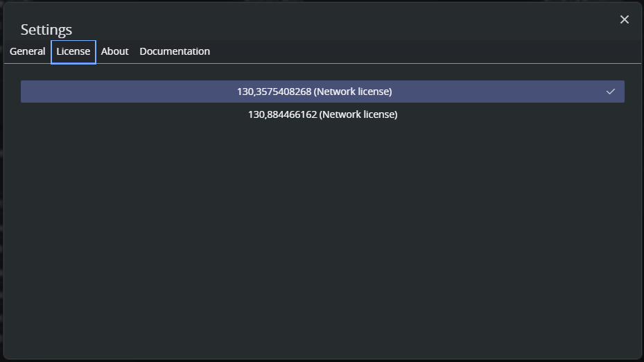Switch to the General tab

(28, 51)
